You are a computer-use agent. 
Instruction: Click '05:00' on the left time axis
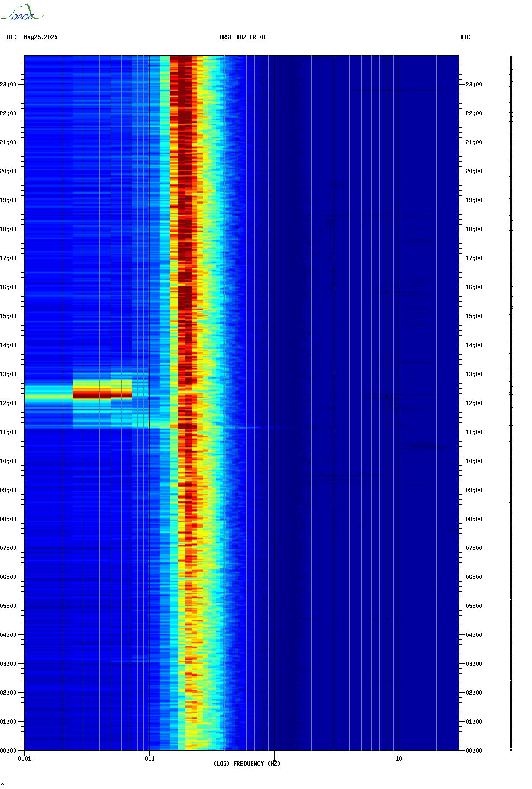coord(8,606)
